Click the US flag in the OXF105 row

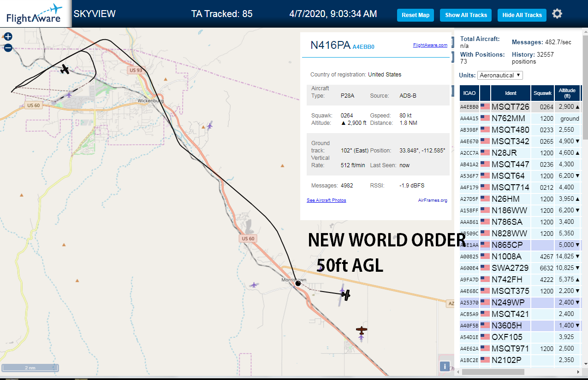485,337
